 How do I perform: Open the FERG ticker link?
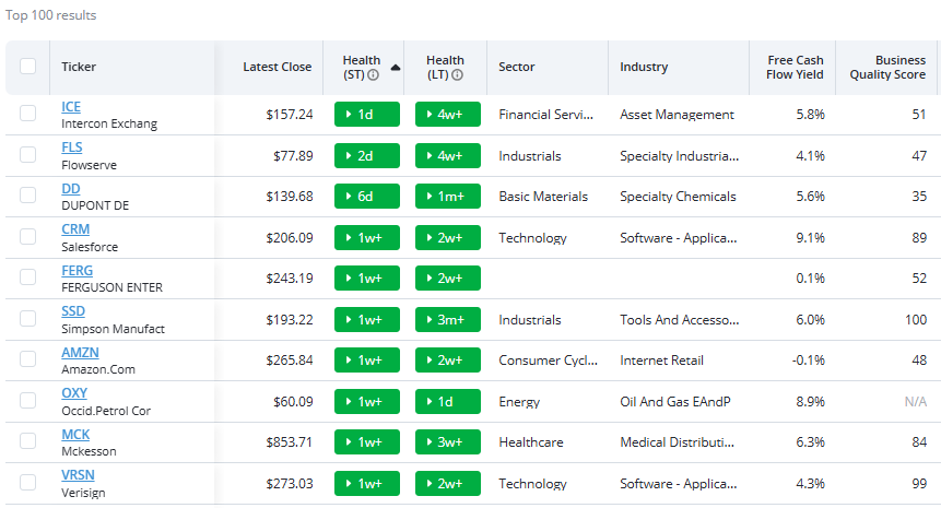(x=77, y=271)
